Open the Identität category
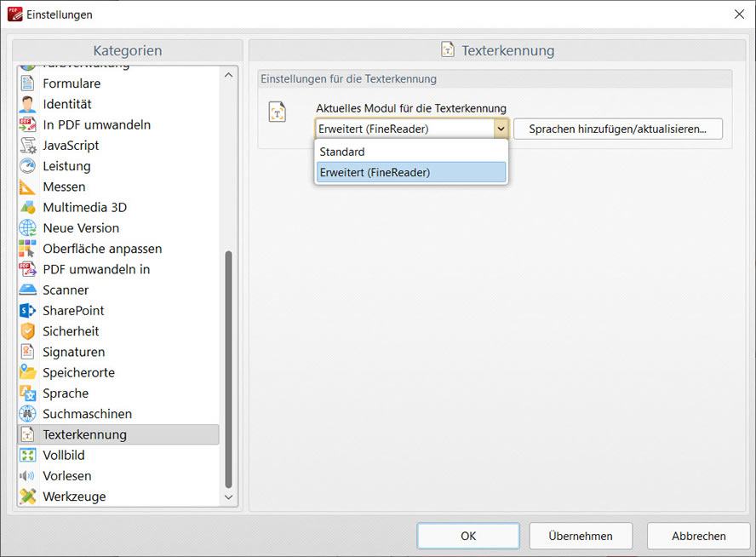The width and height of the screenshot is (756, 557). pos(118,104)
